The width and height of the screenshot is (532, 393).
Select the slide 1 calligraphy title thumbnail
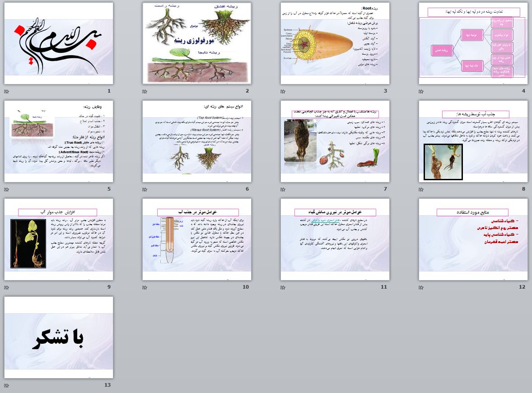click(x=59, y=43)
